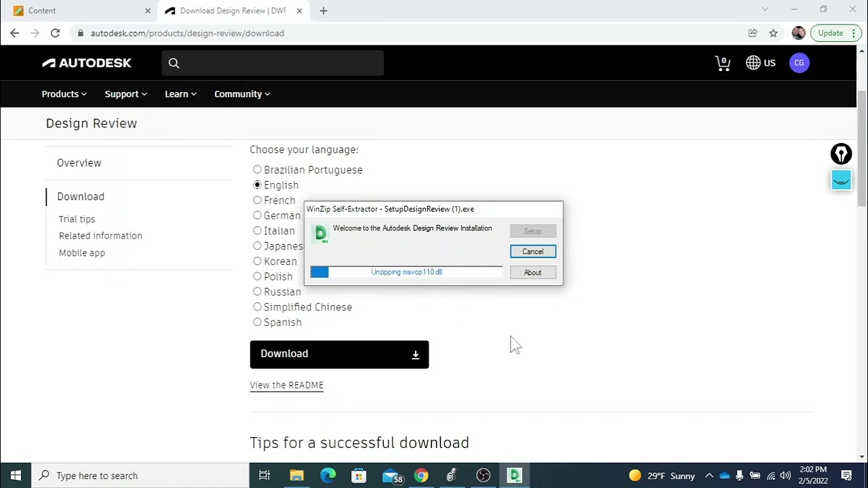This screenshot has height=488, width=868.
Task: Show hidden tray icons chevron
Action: (709, 476)
